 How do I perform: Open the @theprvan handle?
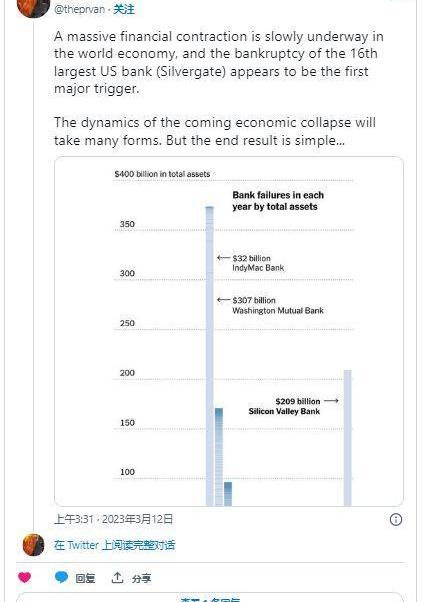(x=79, y=9)
